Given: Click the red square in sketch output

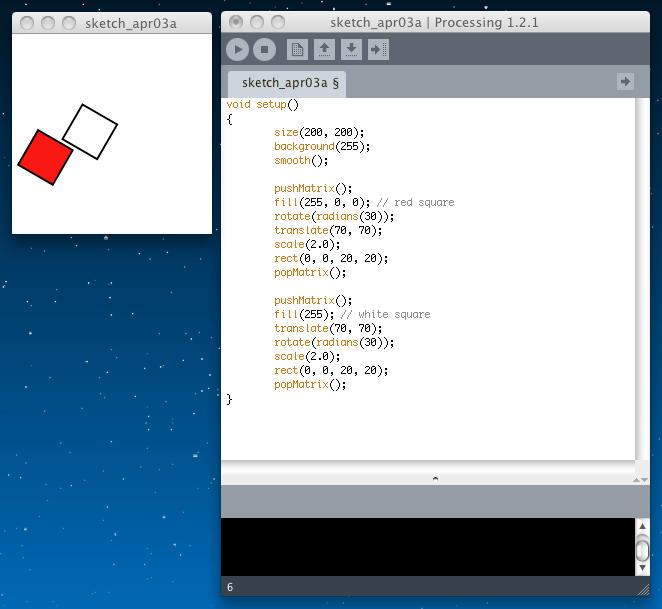Looking at the screenshot, I should pyautogui.click(x=45, y=157).
